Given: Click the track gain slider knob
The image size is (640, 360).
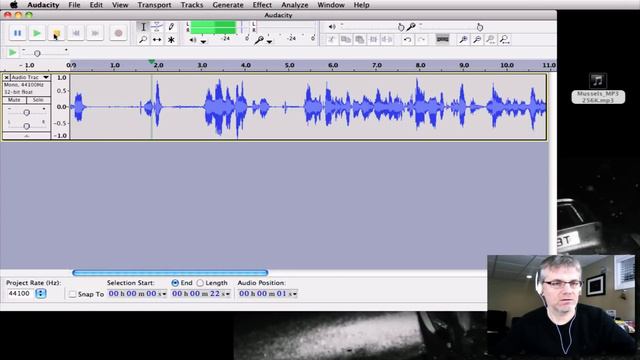Looking at the screenshot, I should click(x=27, y=112).
